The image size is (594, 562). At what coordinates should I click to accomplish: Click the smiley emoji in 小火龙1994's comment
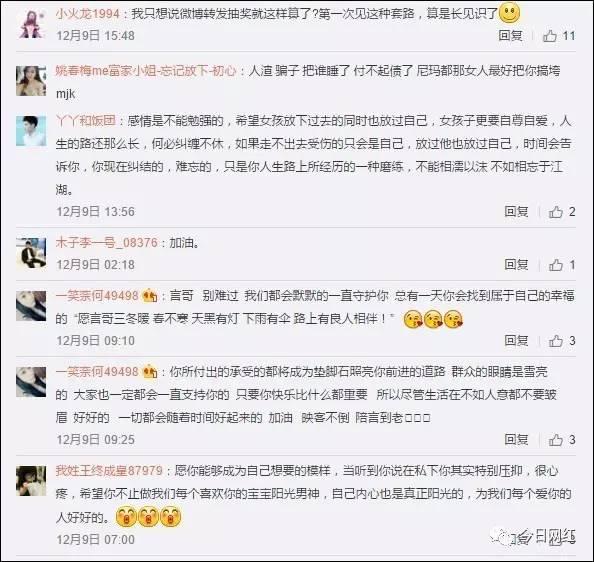pyautogui.click(x=509, y=12)
